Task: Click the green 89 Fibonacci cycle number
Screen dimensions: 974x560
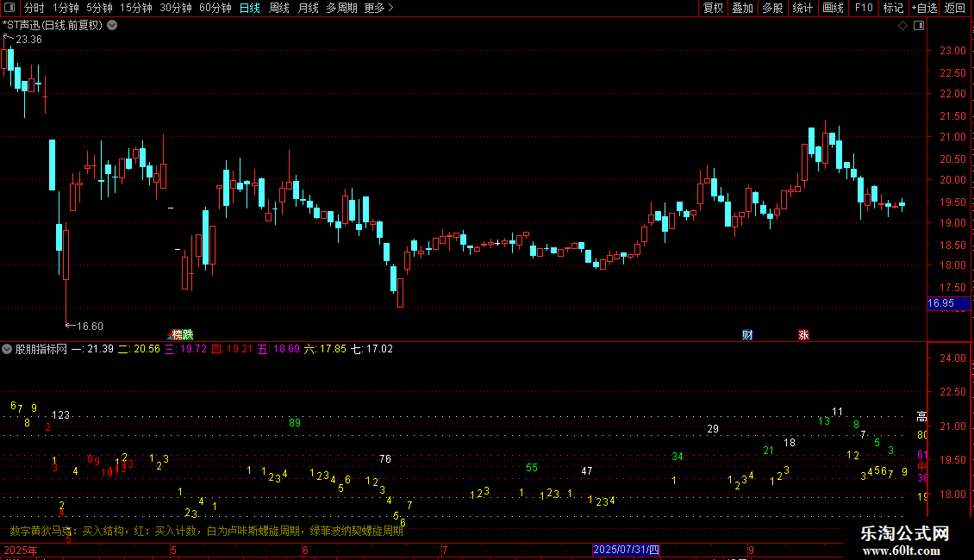Action: 295,423
